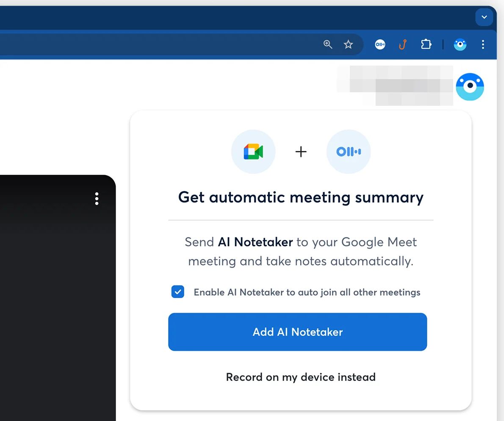This screenshot has width=504, height=421.
Task: Expand the tab search chevron dropdown
Action: (x=484, y=17)
